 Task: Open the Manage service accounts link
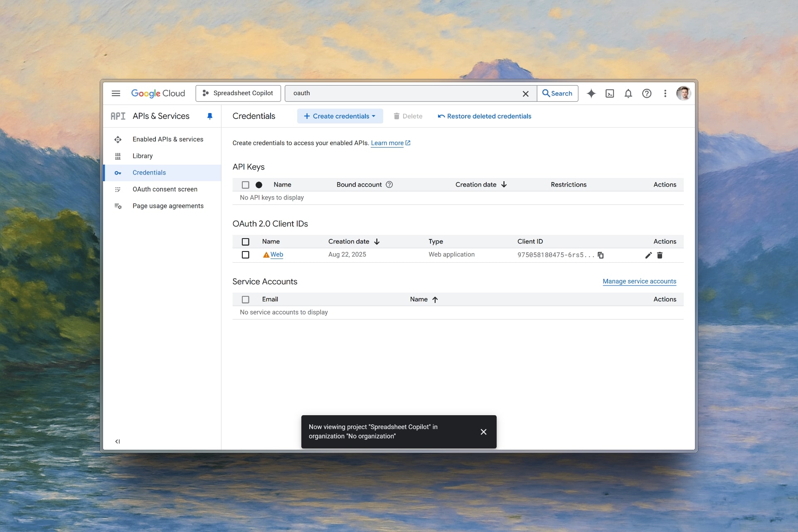coord(639,281)
